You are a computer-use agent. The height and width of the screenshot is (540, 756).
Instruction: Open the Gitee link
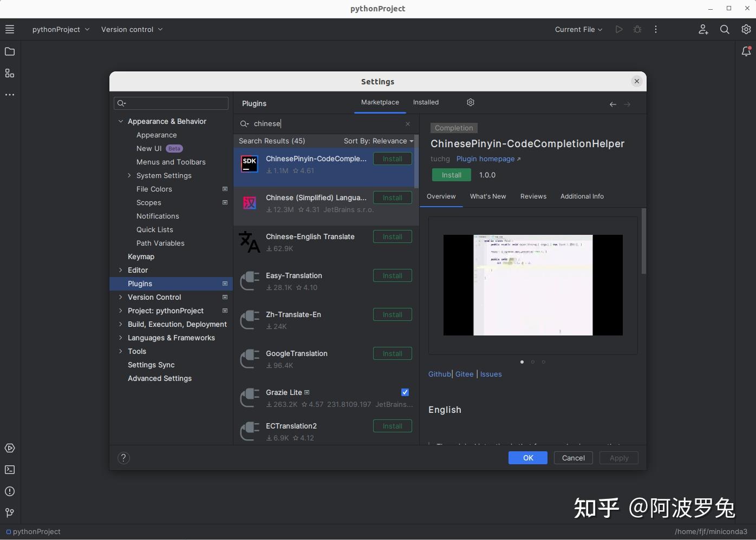click(x=465, y=374)
